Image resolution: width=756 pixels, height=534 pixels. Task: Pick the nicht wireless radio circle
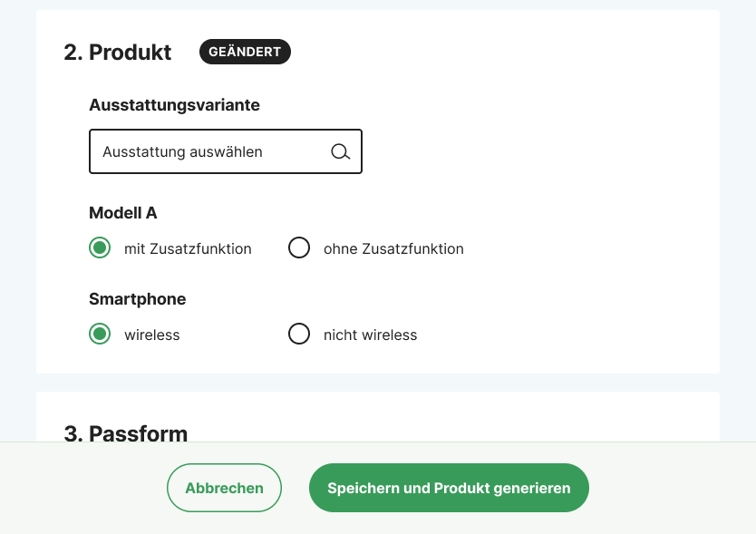299,334
